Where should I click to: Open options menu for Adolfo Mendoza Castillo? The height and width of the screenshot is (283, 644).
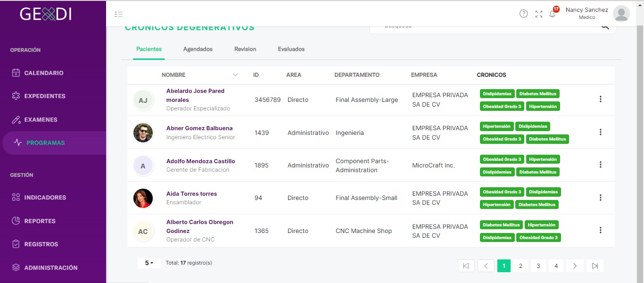[x=601, y=165]
